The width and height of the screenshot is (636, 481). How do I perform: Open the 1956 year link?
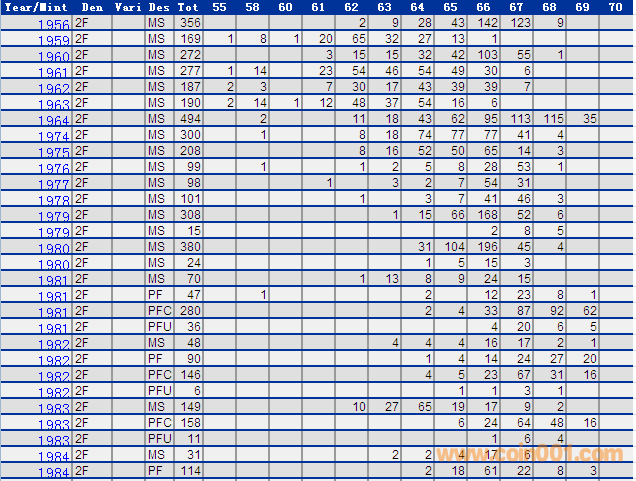[53, 24]
